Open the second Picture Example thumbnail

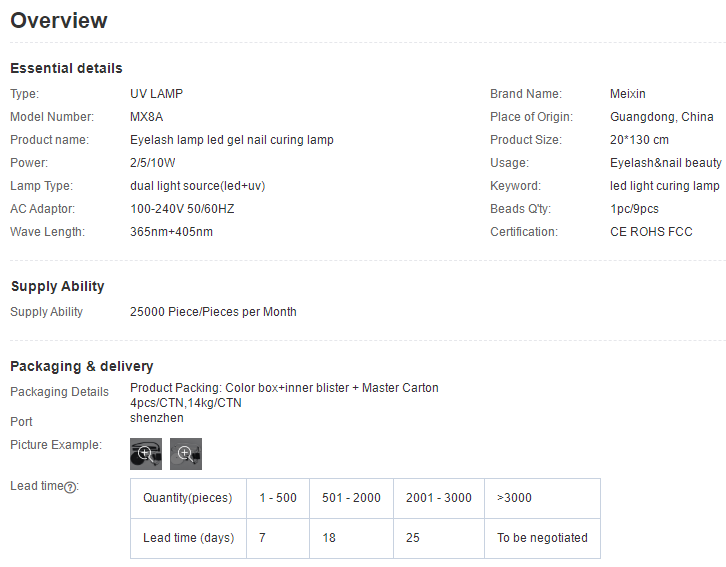pyautogui.click(x=186, y=453)
